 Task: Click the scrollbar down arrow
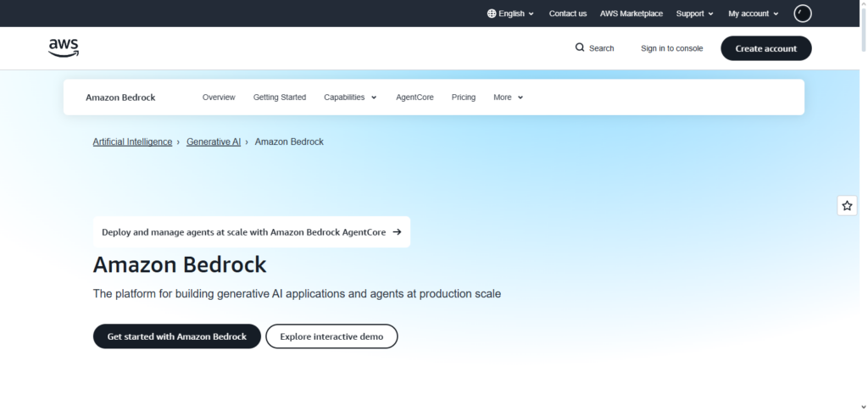864,407
